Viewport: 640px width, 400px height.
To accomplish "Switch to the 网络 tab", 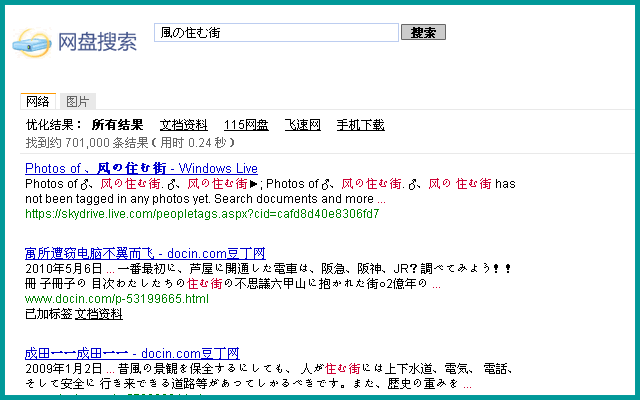I will pyautogui.click(x=38, y=101).
